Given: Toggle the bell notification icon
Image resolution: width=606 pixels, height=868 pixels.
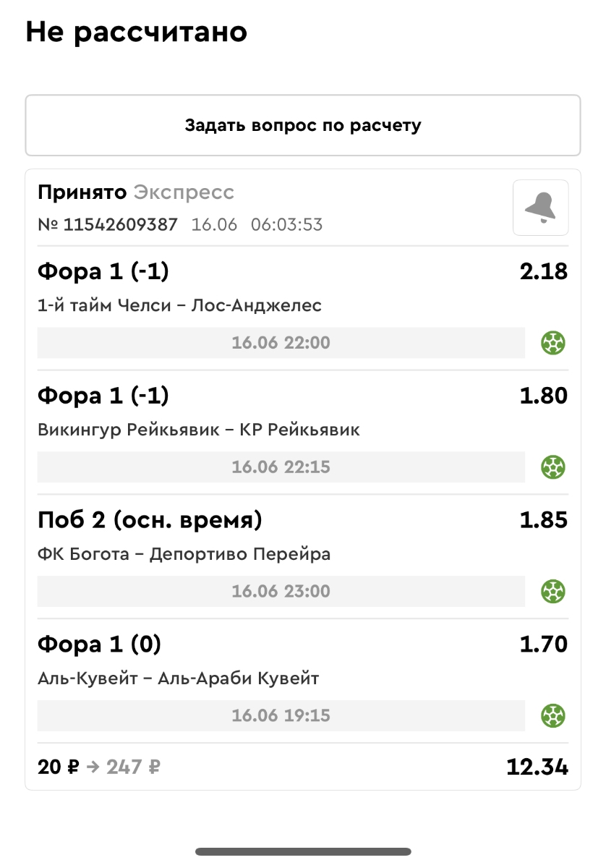Looking at the screenshot, I should [540, 208].
